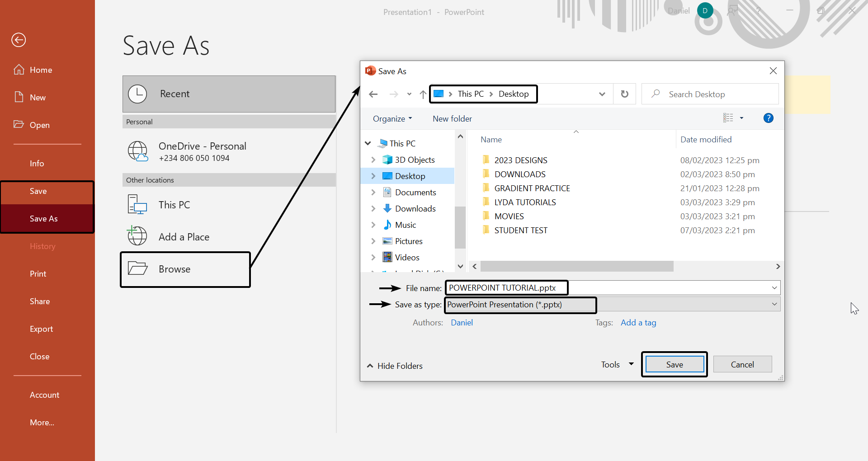Open the Tools dropdown menu

[x=617, y=364]
